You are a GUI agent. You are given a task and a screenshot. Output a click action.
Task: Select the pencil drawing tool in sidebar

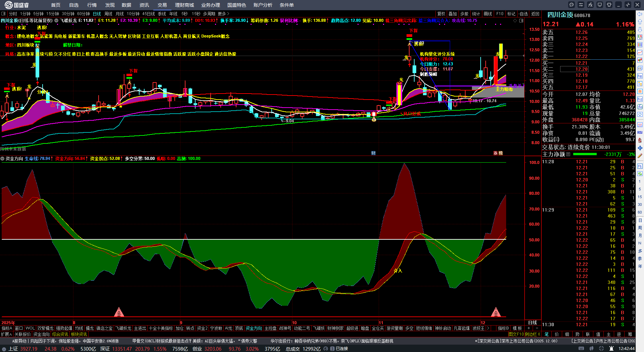click(x=640, y=156)
